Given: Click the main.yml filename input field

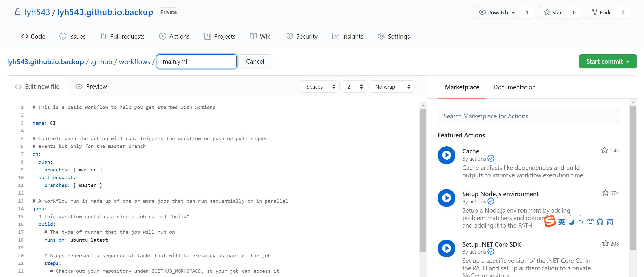Looking at the screenshot, I should click(x=197, y=61).
